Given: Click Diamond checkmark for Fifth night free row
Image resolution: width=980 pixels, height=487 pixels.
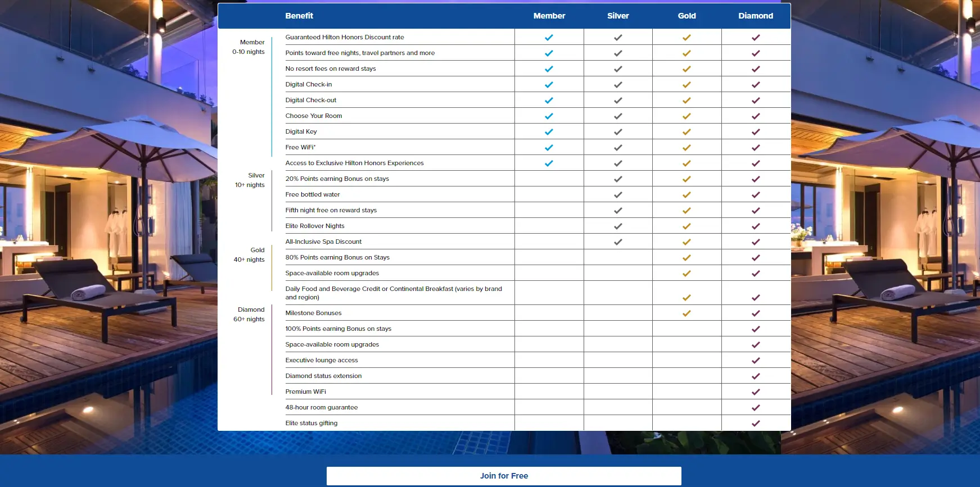Looking at the screenshot, I should [x=756, y=211].
